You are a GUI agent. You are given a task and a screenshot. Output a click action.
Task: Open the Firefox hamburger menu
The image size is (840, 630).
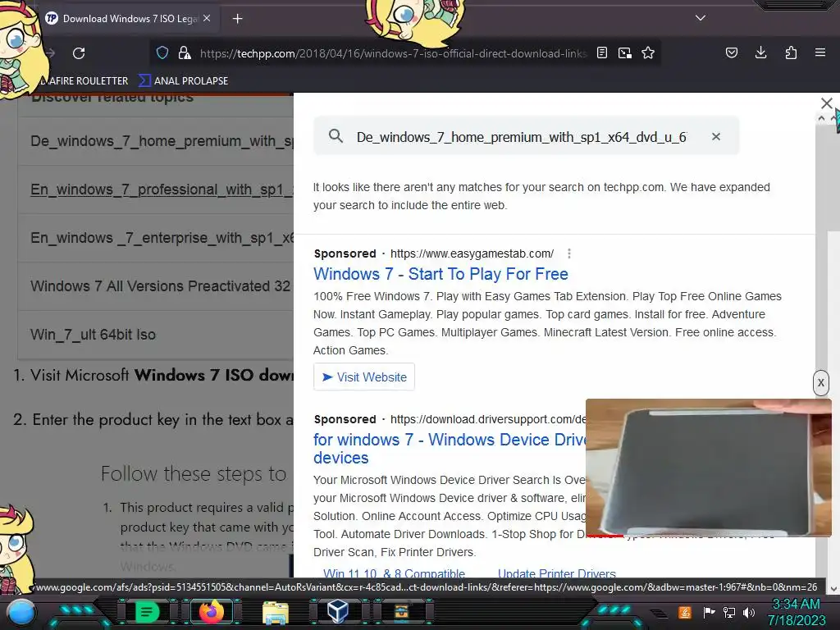coord(820,52)
